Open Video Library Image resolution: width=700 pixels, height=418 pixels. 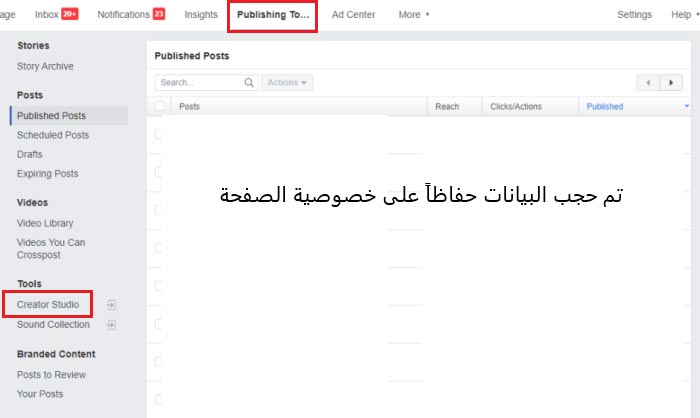45,223
